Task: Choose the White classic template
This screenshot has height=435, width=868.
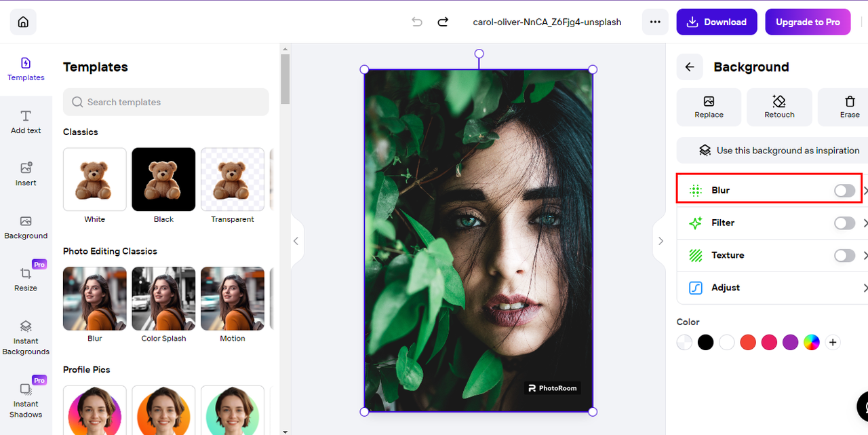Action: coord(95,179)
